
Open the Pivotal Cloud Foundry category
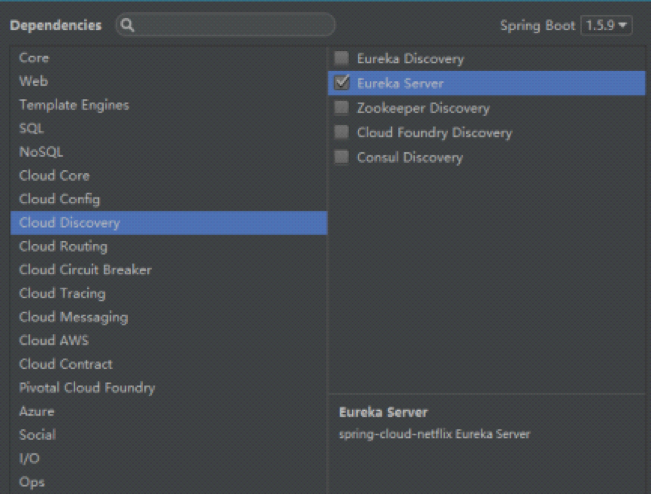169,388
